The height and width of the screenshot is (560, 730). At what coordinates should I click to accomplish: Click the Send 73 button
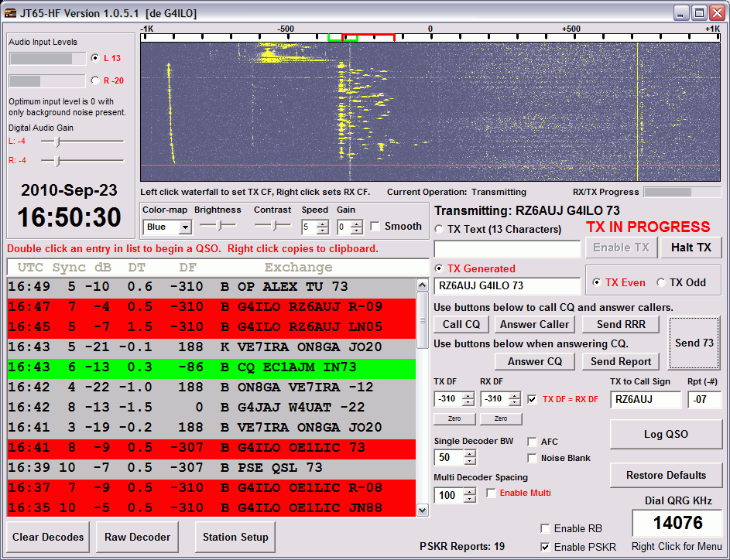pos(694,343)
